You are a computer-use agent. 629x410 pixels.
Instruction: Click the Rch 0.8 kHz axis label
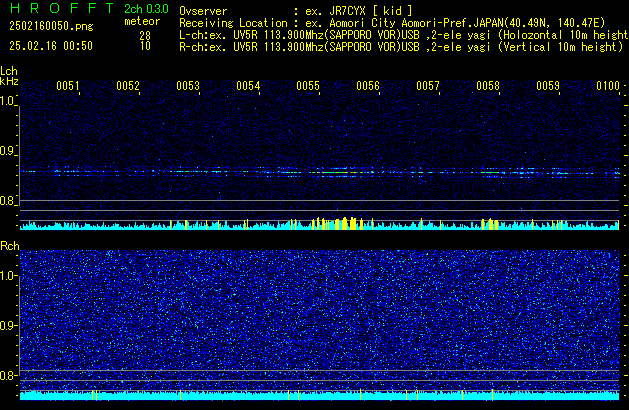point(7,375)
